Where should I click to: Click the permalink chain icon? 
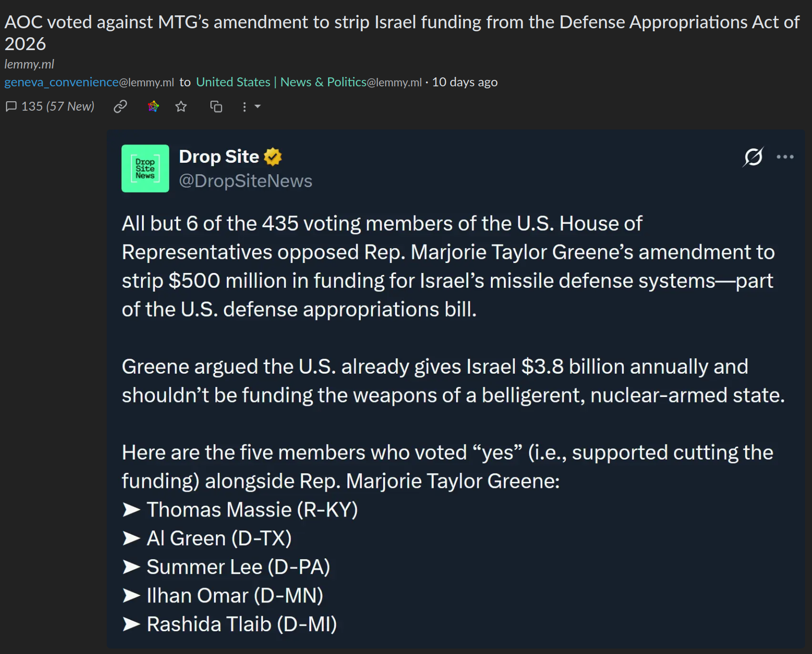(121, 107)
